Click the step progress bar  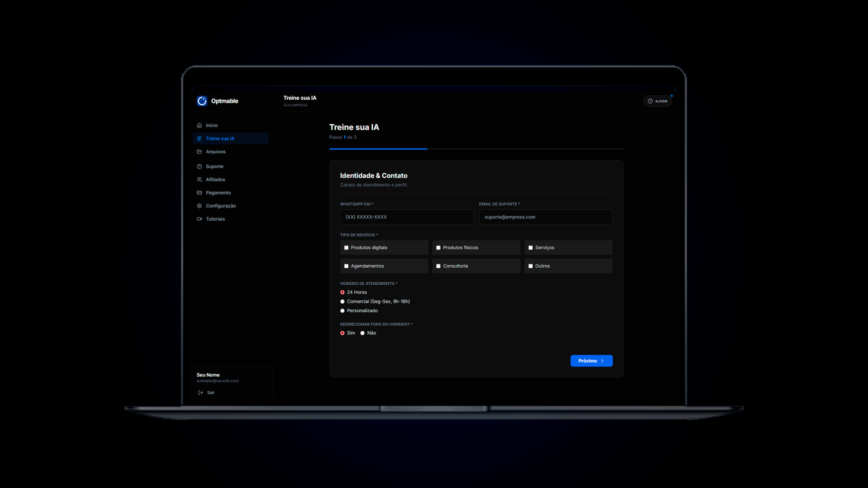point(476,149)
